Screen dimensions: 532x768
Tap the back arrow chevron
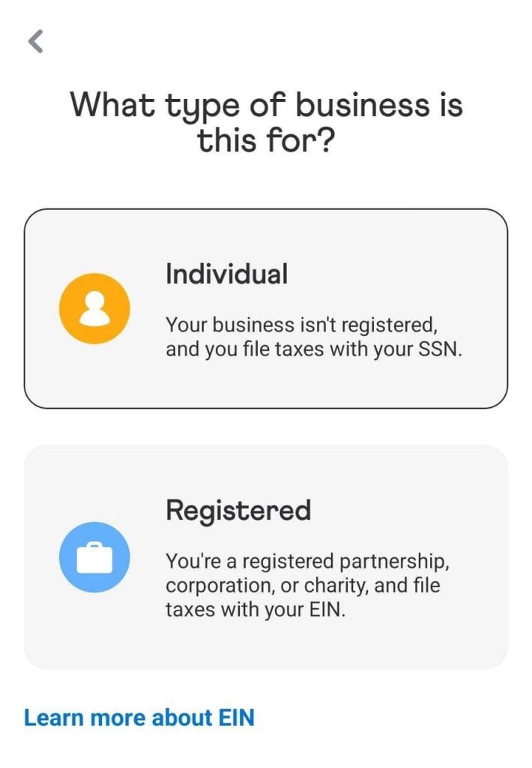tap(35, 42)
